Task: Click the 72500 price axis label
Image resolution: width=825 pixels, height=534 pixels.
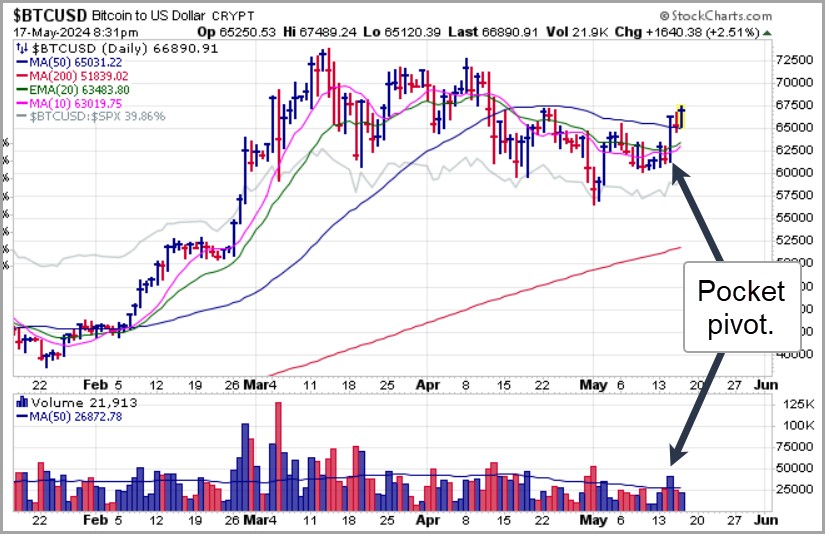Action: (x=794, y=60)
